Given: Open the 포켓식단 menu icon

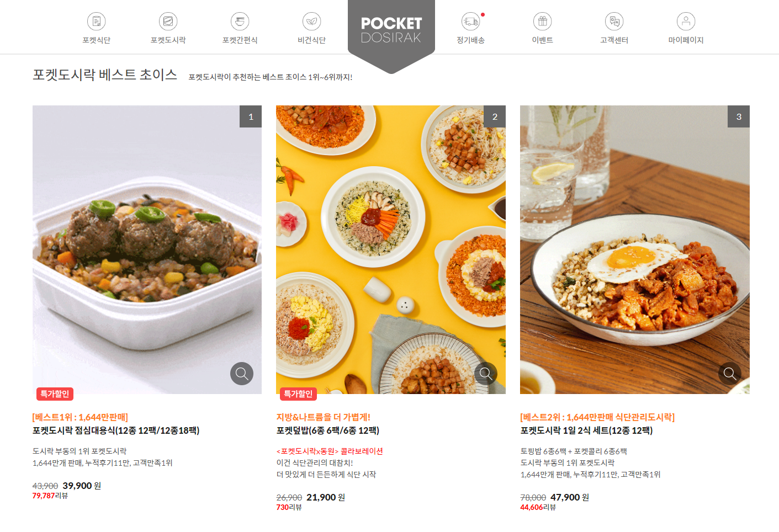Looking at the screenshot, I should coord(97,22).
